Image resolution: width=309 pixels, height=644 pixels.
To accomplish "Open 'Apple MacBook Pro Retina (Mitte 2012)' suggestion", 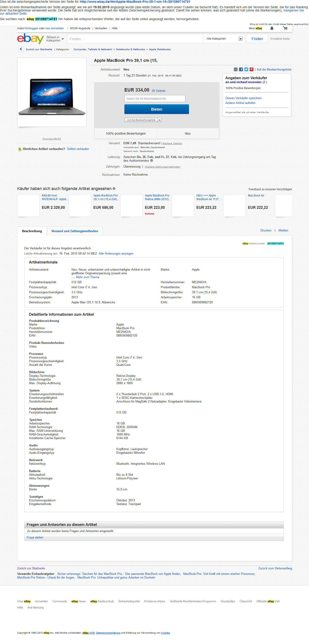I will pos(157,197).
